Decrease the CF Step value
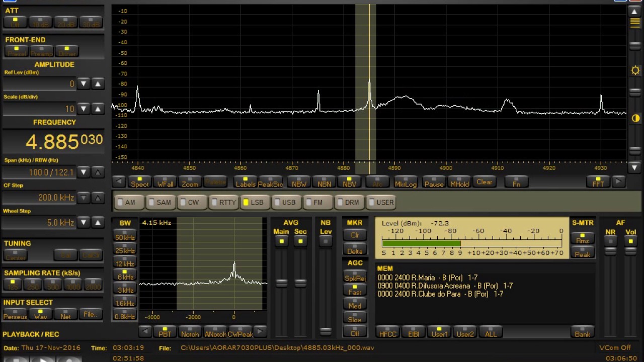The height and width of the screenshot is (362, 644). point(84,198)
